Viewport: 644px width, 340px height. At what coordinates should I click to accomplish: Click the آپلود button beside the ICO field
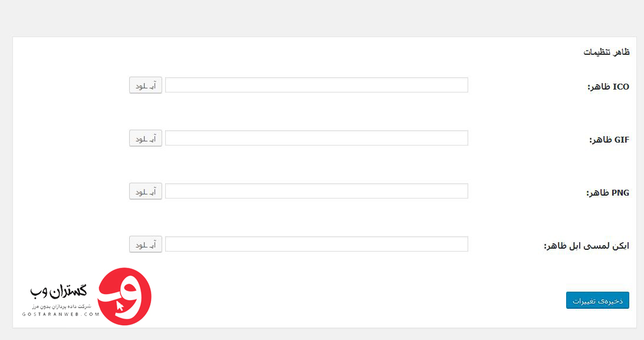click(x=146, y=85)
